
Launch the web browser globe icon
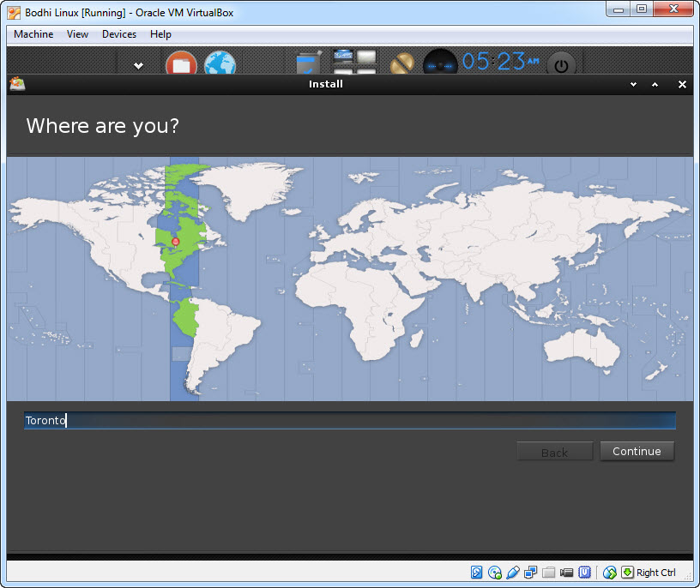click(220, 63)
